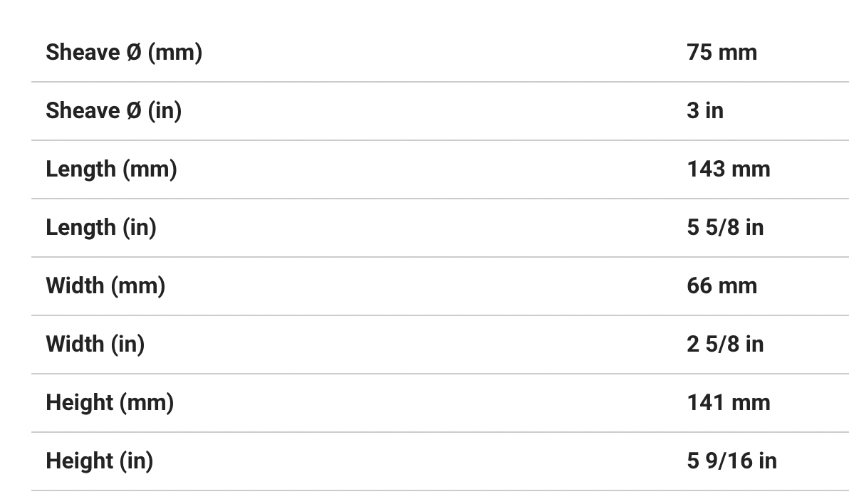Screen dimensions: 849x504
Task: Select the 5 9/16 in height value
Action: pos(731,461)
